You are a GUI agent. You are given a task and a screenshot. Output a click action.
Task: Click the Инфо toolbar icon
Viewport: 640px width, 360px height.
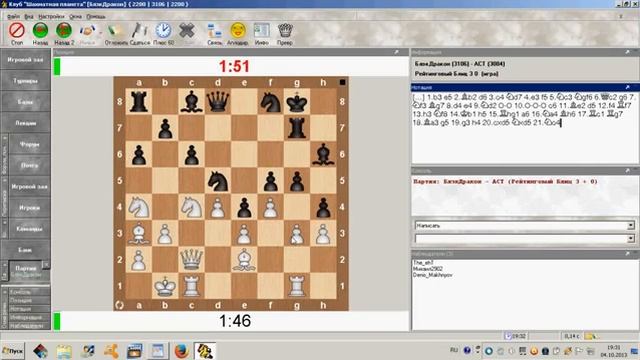point(261,31)
